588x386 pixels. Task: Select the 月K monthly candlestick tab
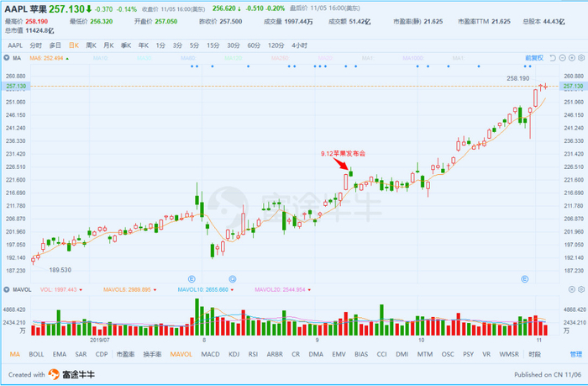(108, 45)
